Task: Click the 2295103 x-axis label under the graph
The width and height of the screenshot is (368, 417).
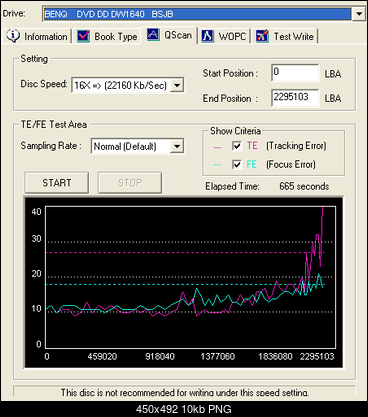Action: pos(317,357)
